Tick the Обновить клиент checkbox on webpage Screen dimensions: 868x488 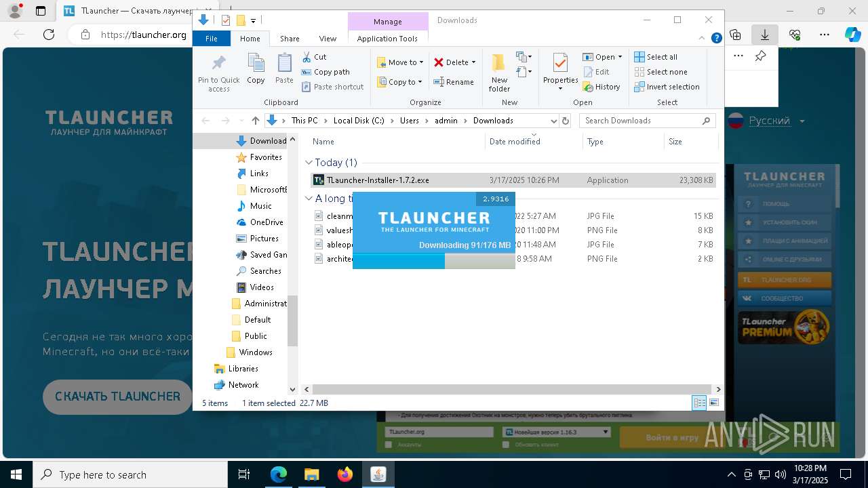(x=506, y=445)
